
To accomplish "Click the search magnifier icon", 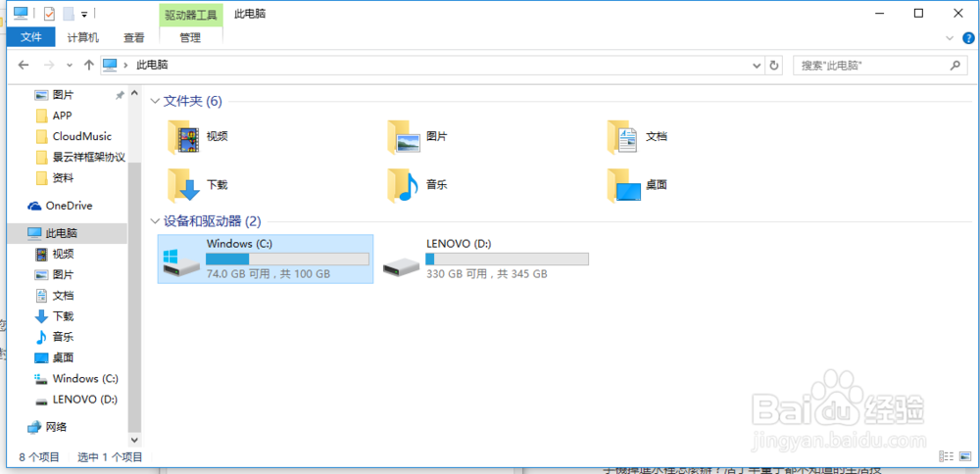I will (x=955, y=65).
